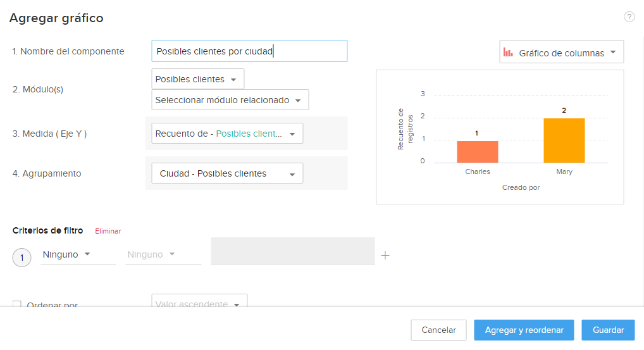Open the Gráfico de columnas dropdown
Screen dimensions: 644x350
click(561, 53)
